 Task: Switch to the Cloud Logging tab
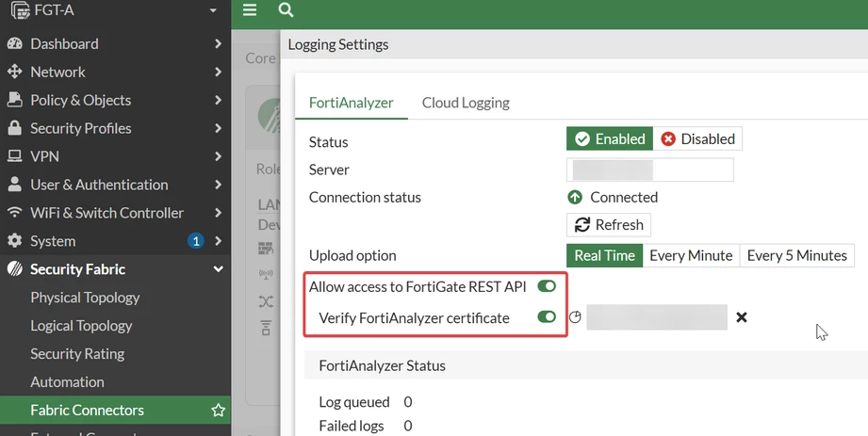point(466,103)
